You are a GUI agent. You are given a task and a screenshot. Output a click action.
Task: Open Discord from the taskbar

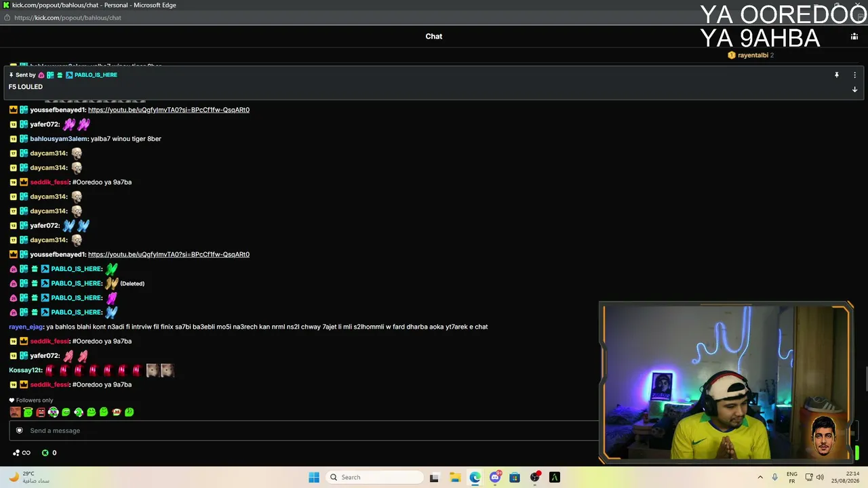tap(495, 477)
